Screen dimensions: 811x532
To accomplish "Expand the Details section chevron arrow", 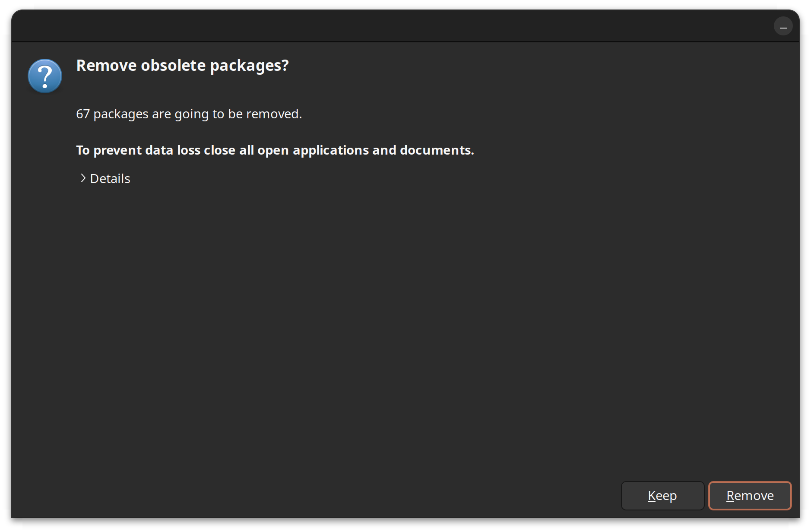I will click(83, 178).
